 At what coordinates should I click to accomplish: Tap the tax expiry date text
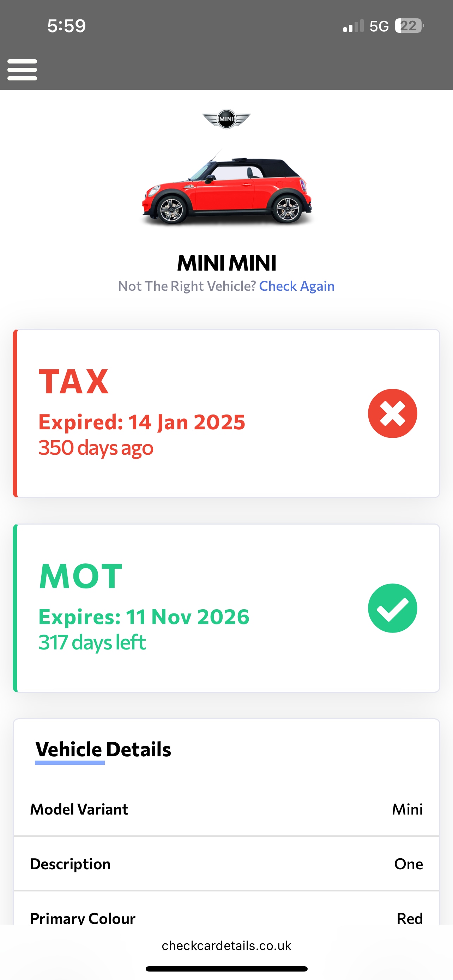142,422
